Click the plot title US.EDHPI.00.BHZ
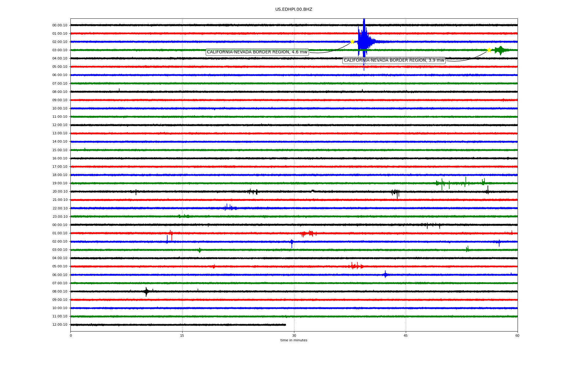 coord(294,10)
